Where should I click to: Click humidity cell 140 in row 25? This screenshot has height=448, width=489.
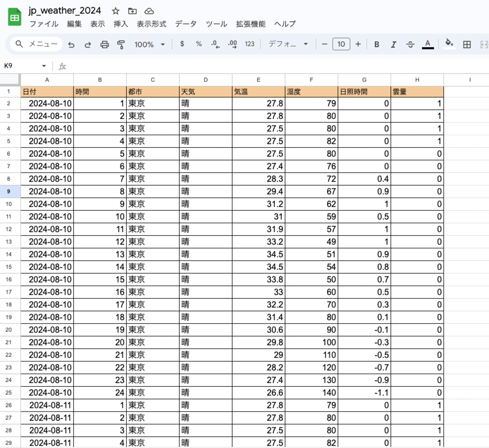311,392
